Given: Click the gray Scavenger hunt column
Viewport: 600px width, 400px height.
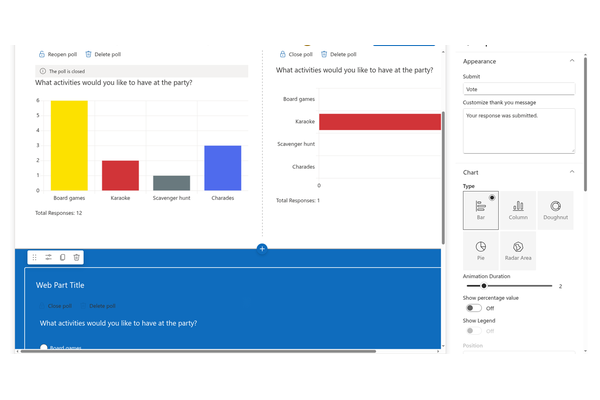Looking at the screenshot, I should point(171,183).
